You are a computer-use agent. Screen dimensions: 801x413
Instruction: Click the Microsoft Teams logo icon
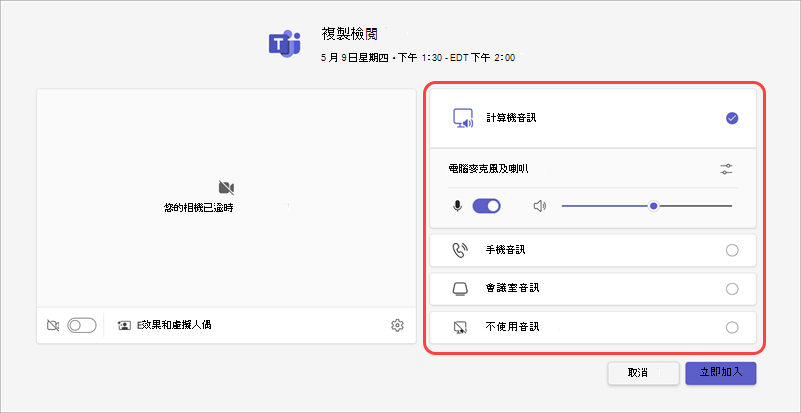285,43
